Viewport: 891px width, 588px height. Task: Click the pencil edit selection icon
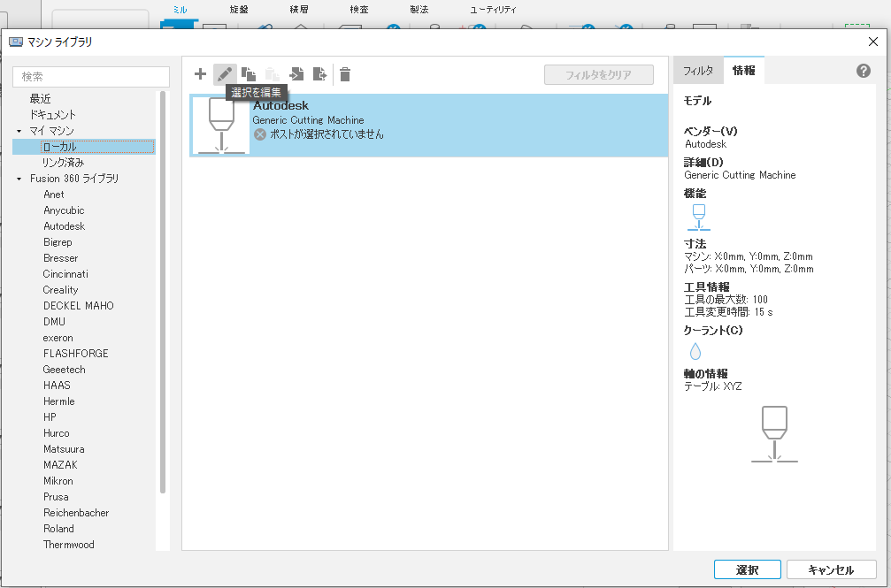point(225,74)
